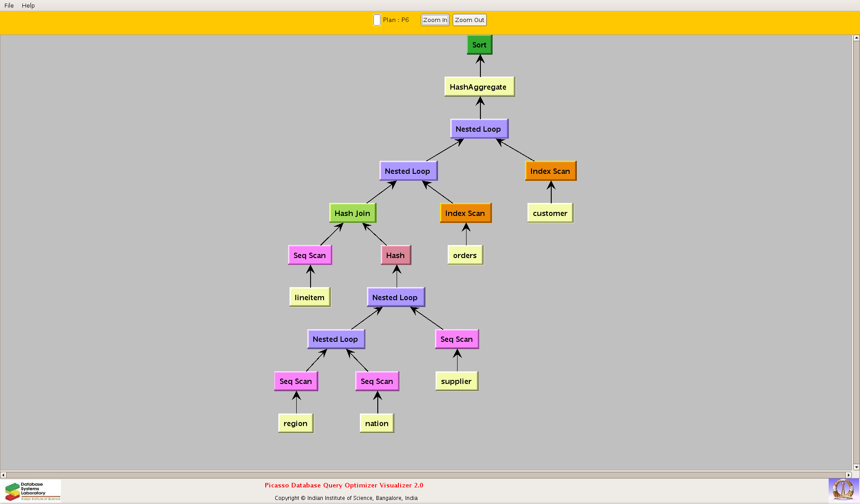
Task: Click the vertical scrollbar down arrow
Action: point(856,467)
